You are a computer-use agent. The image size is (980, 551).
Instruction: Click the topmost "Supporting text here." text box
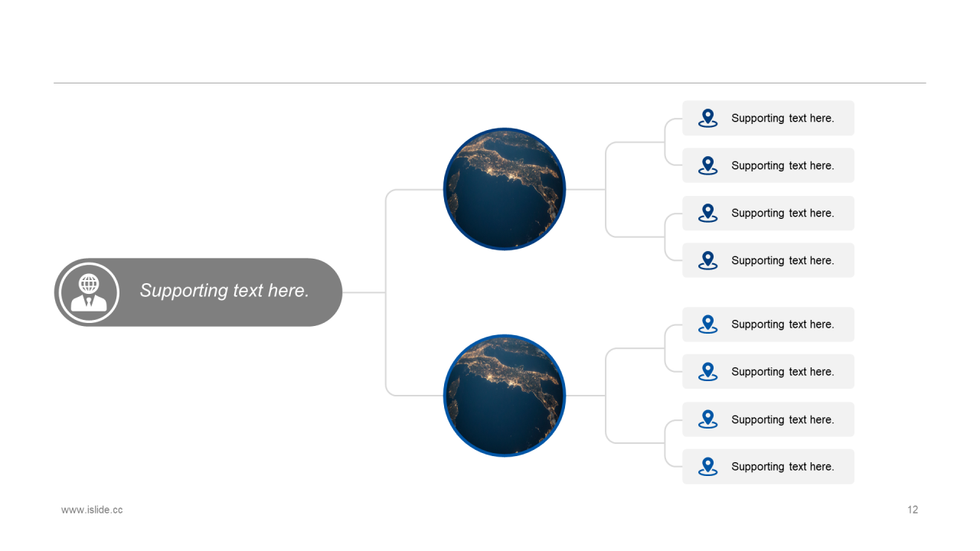coord(768,118)
